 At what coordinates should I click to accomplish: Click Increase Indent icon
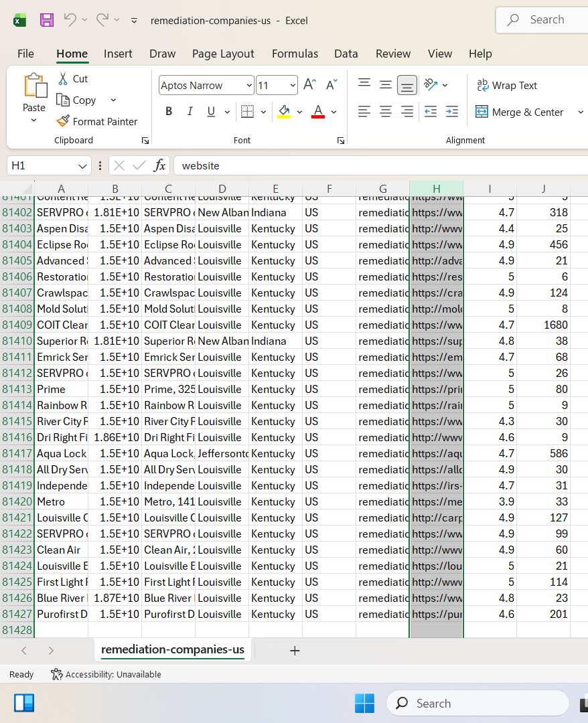coord(452,111)
